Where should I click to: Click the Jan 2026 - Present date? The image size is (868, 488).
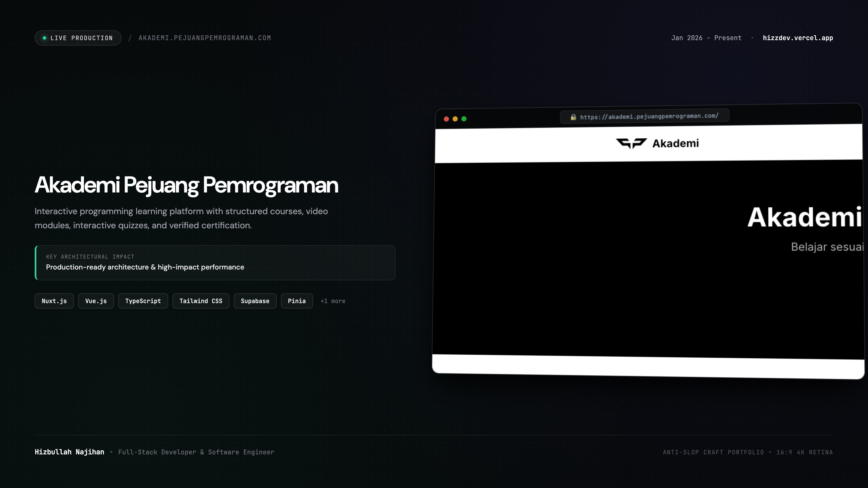click(706, 38)
